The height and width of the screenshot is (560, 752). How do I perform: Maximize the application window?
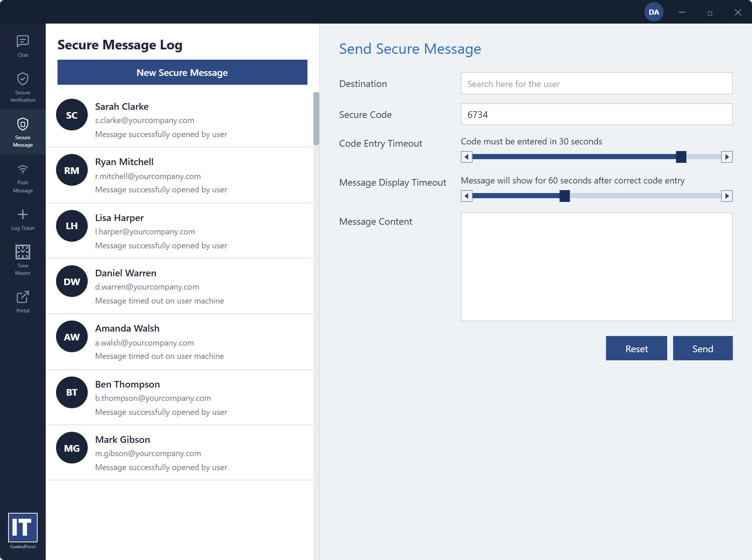click(x=710, y=13)
